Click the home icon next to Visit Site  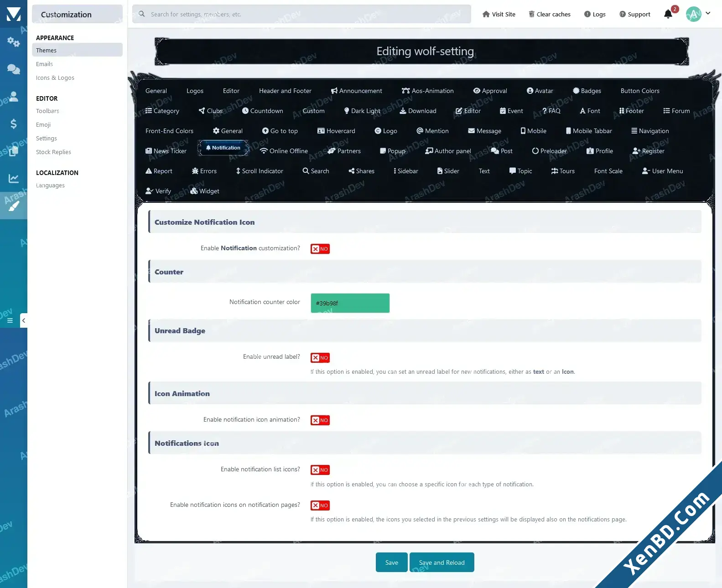click(x=486, y=14)
